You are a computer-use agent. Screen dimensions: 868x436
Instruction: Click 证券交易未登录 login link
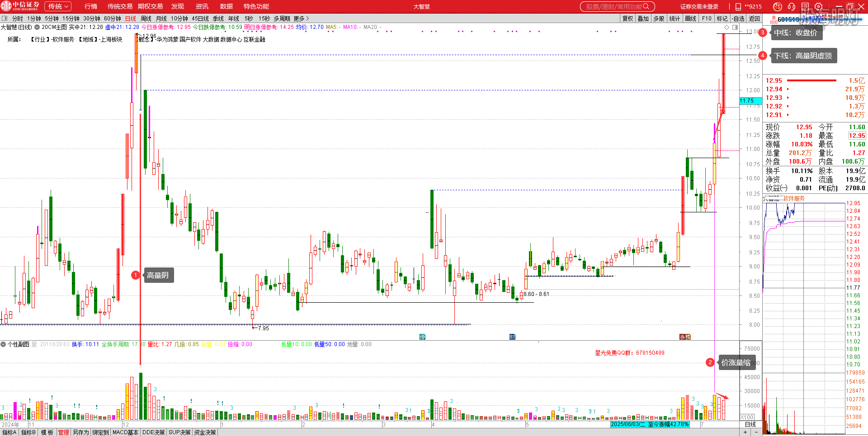click(x=699, y=6)
